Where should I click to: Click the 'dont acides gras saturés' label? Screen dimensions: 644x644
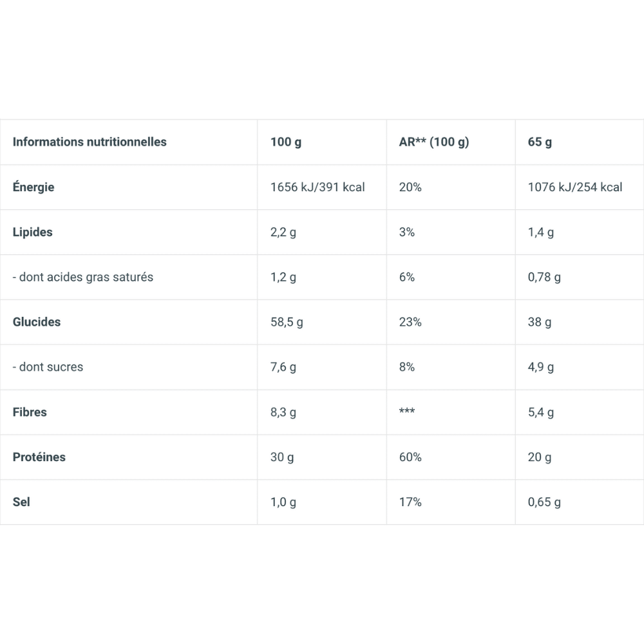(83, 277)
